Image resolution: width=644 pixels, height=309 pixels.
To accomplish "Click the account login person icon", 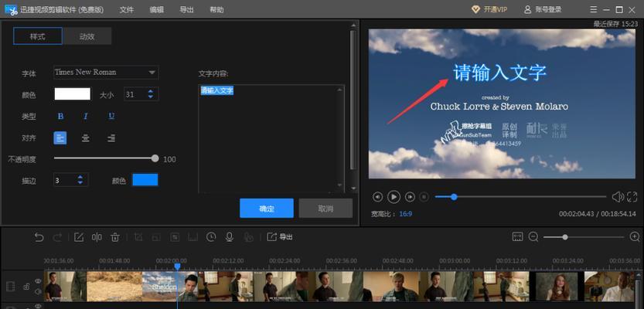I will 528,9.
